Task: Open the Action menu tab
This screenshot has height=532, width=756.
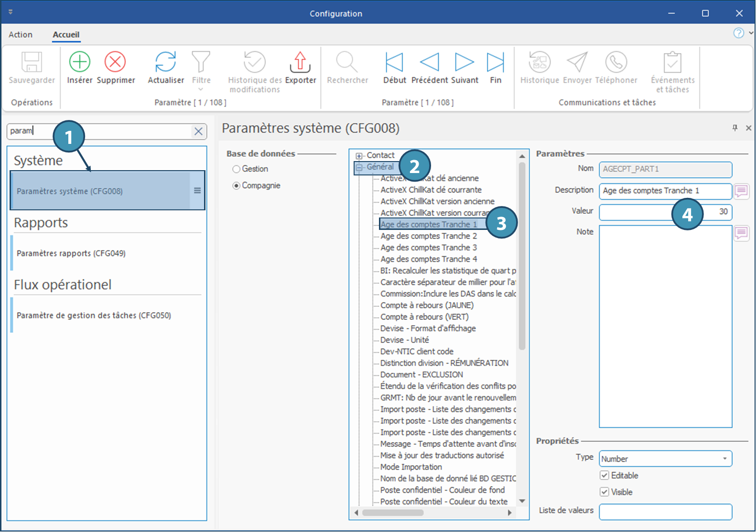Action: click(x=21, y=34)
